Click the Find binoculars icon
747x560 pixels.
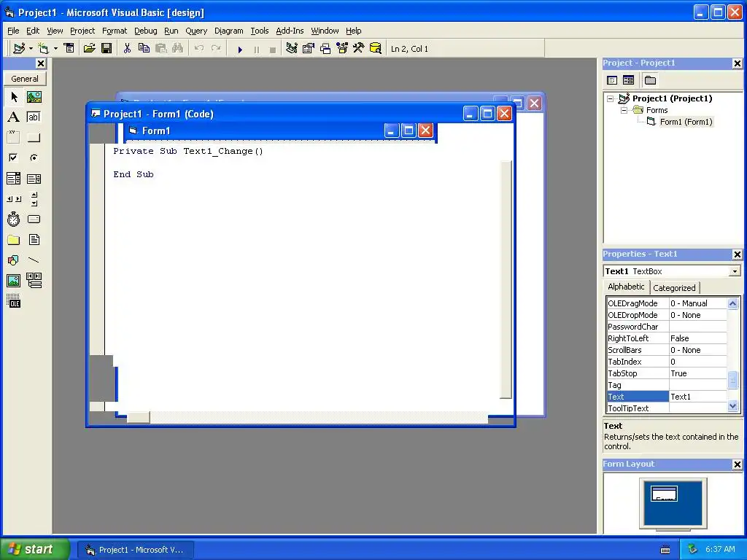[178, 49]
